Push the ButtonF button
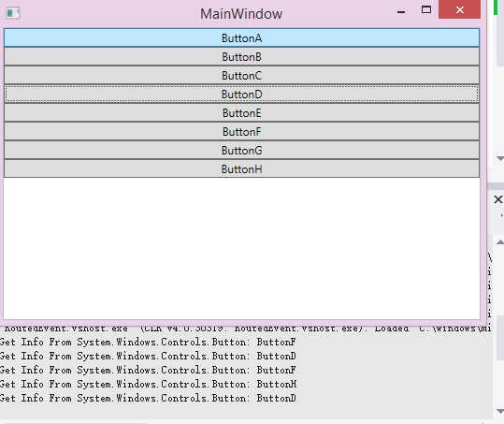The height and width of the screenshot is (424, 504). coord(241,131)
